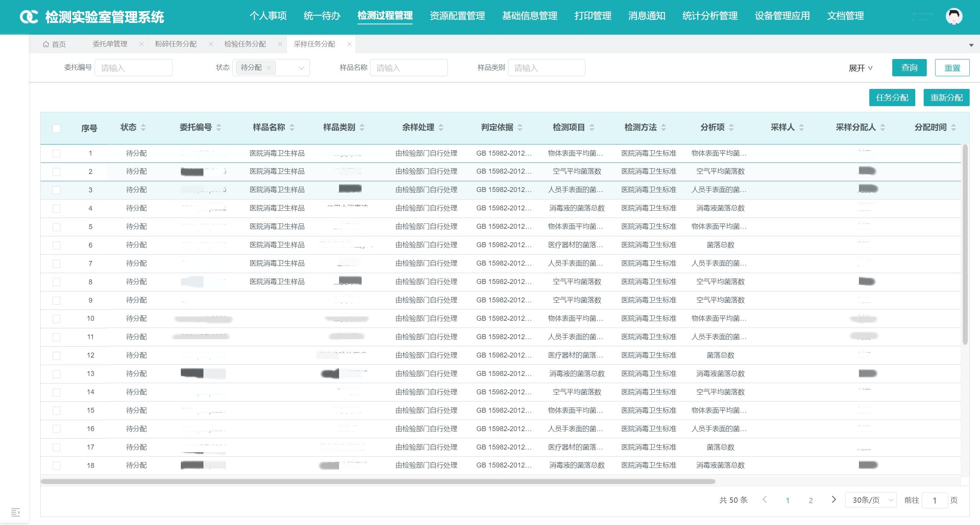980x525 pixels.
Task: Remove the 待分配 status filter tag
Action: pos(269,68)
